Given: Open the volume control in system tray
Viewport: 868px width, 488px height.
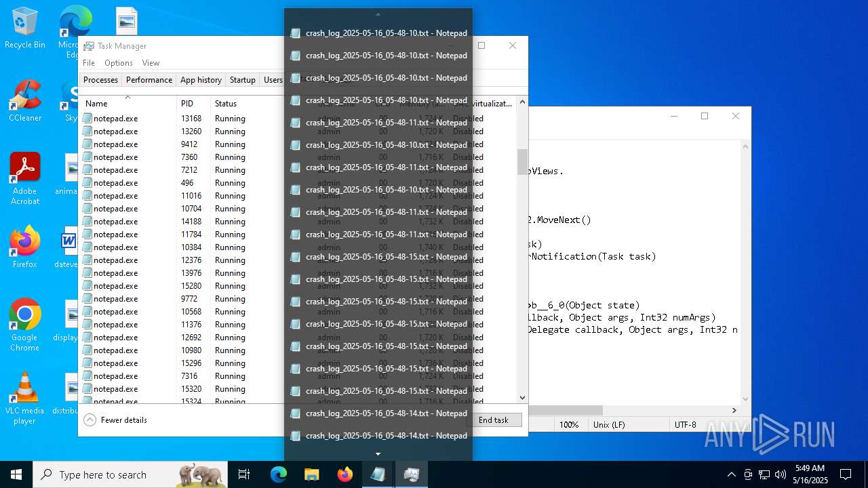Looking at the screenshot, I should tap(781, 474).
